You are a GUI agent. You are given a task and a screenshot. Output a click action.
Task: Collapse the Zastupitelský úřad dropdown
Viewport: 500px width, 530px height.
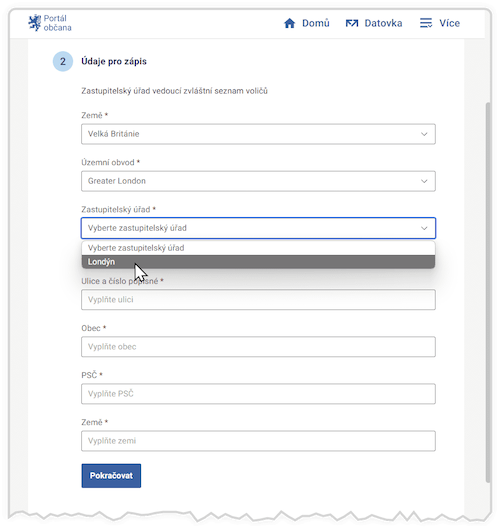[258, 228]
